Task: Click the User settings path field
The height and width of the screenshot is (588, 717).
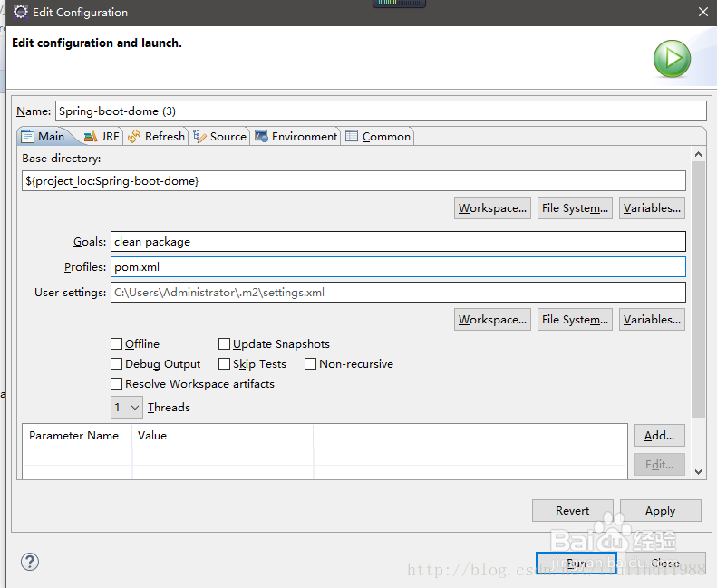Action: point(398,293)
